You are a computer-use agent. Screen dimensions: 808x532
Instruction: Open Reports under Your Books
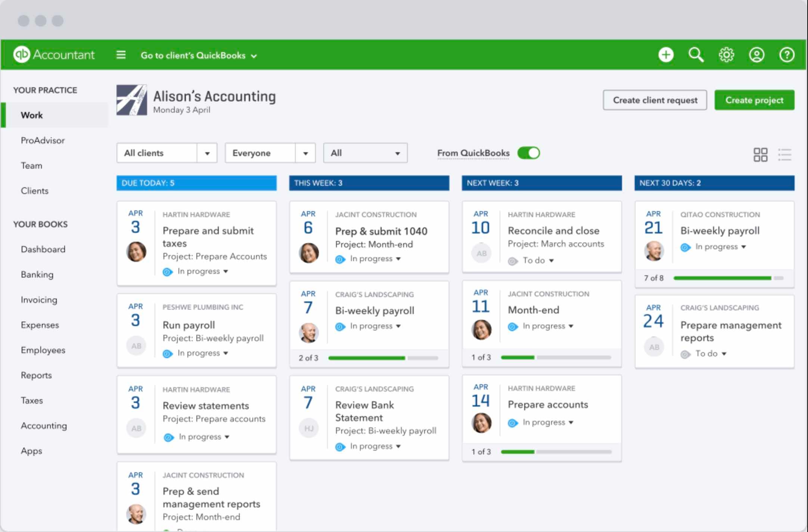pyautogui.click(x=37, y=375)
